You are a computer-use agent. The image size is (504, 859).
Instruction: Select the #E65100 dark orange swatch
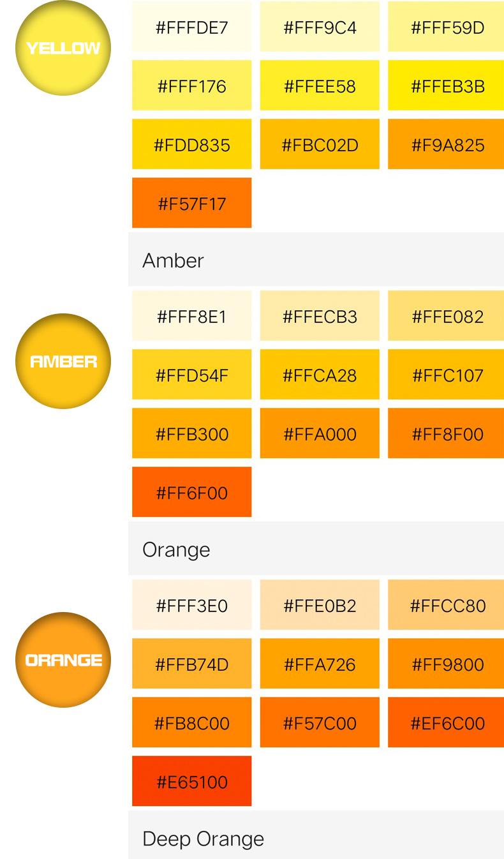[x=191, y=782]
